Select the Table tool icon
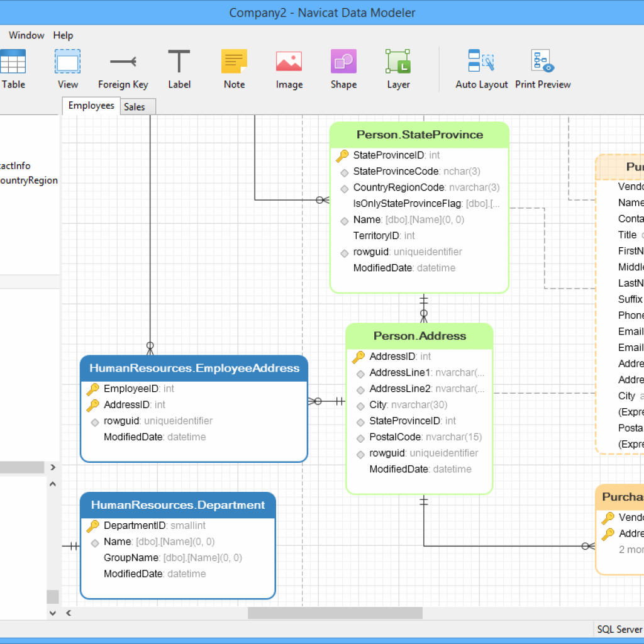 [x=13, y=62]
